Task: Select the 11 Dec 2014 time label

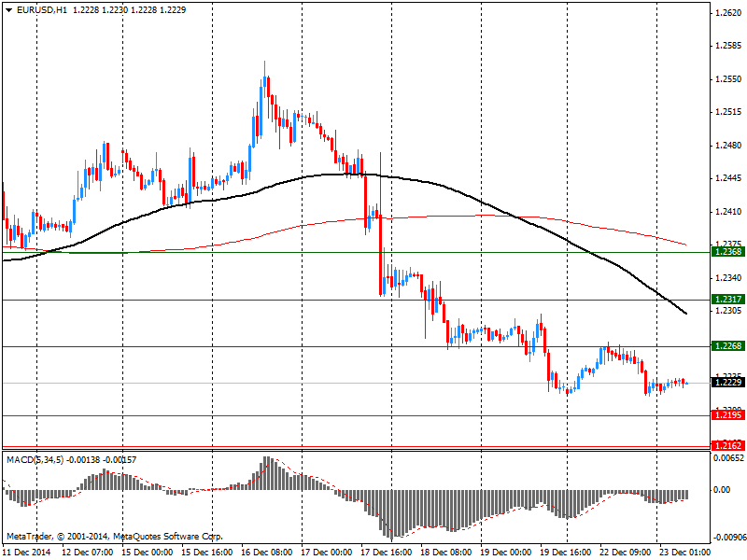Action: click(27, 553)
